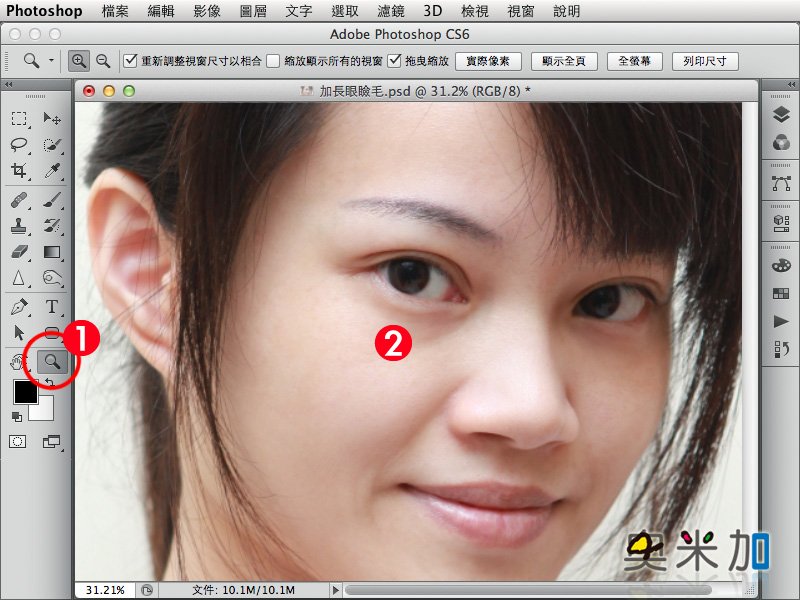Select the Lasso tool
The height and width of the screenshot is (600, 800).
click(19, 145)
